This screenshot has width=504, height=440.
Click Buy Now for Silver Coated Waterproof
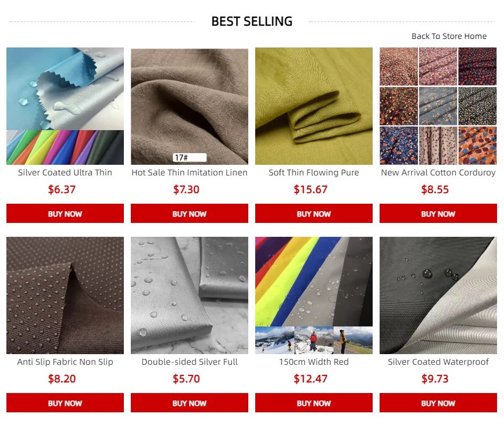pyautogui.click(x=438, y=403)
